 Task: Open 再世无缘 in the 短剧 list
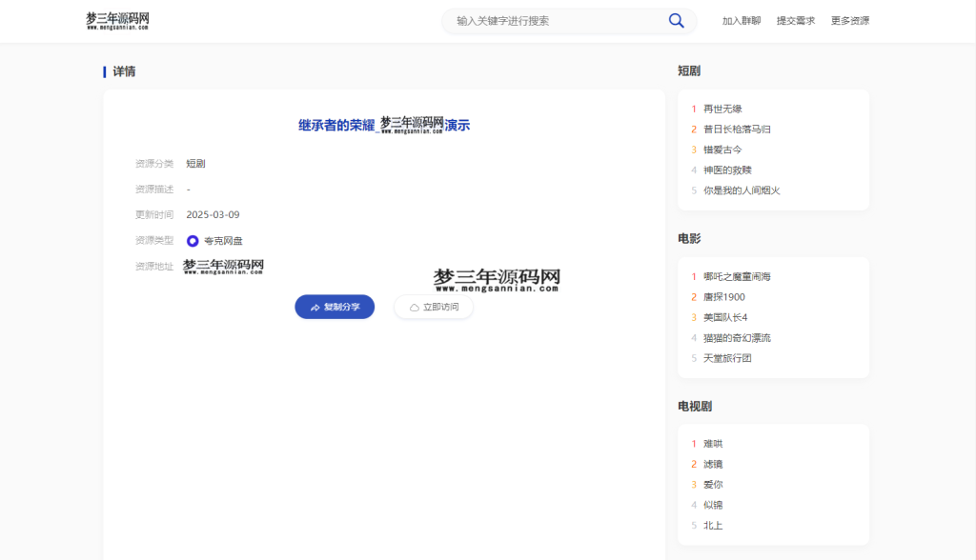coord(722,108)
